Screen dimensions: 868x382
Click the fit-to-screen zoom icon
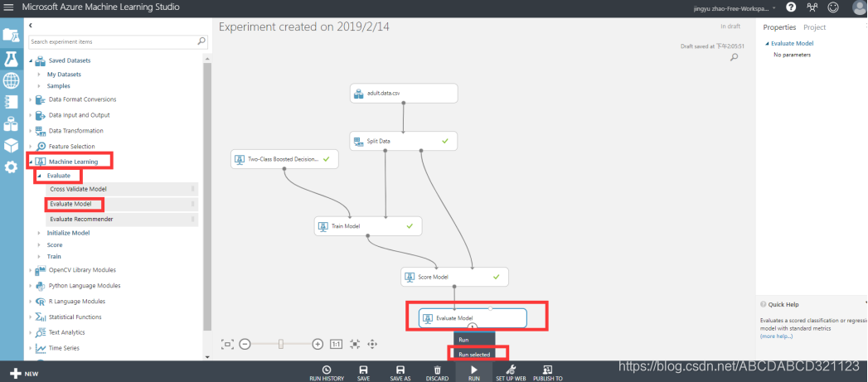(x=227, y=344)
